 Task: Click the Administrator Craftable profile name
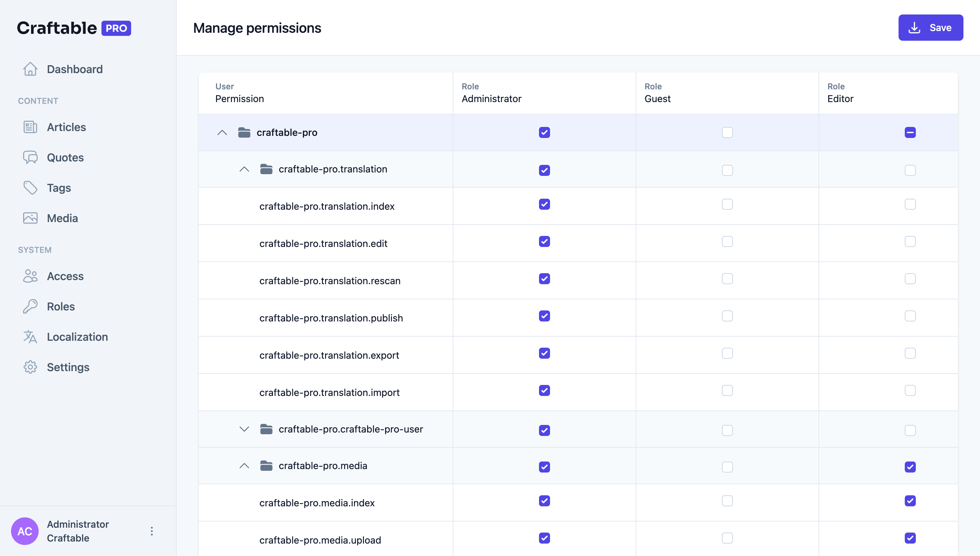(x=78, y=531)
